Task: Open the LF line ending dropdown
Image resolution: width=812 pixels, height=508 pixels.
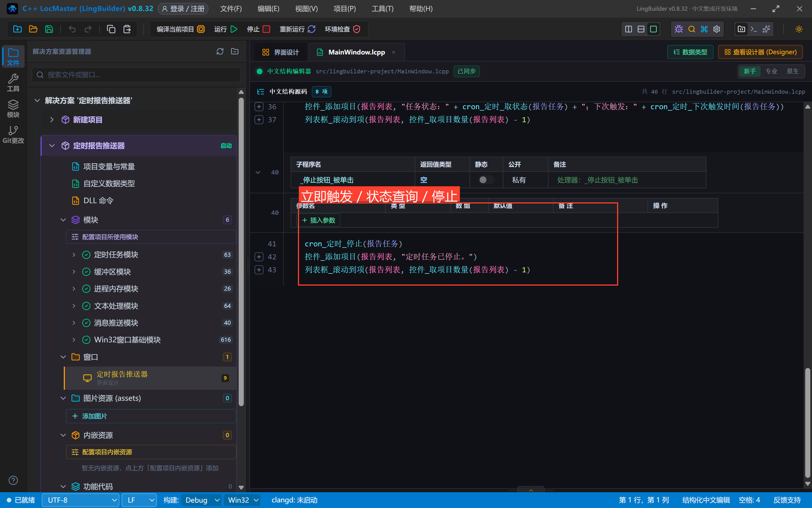Action: pyautogui.click(x=139, y=500)
